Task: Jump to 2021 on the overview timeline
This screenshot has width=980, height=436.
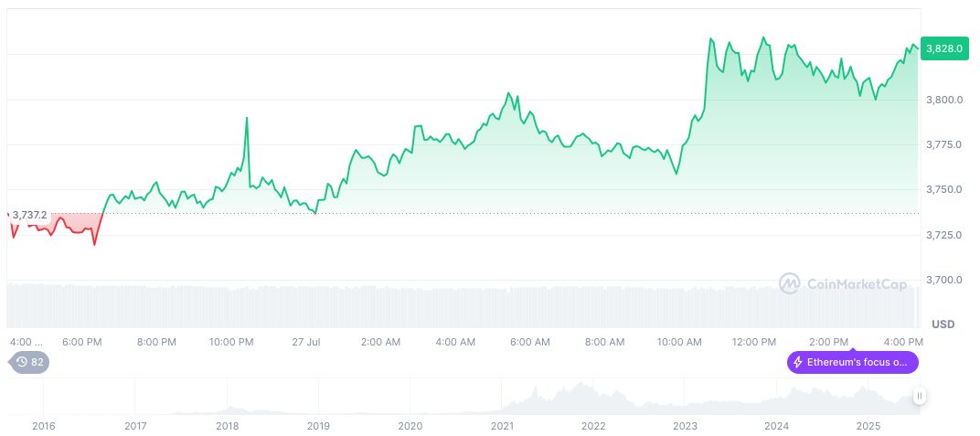Action: pos(502,426)
